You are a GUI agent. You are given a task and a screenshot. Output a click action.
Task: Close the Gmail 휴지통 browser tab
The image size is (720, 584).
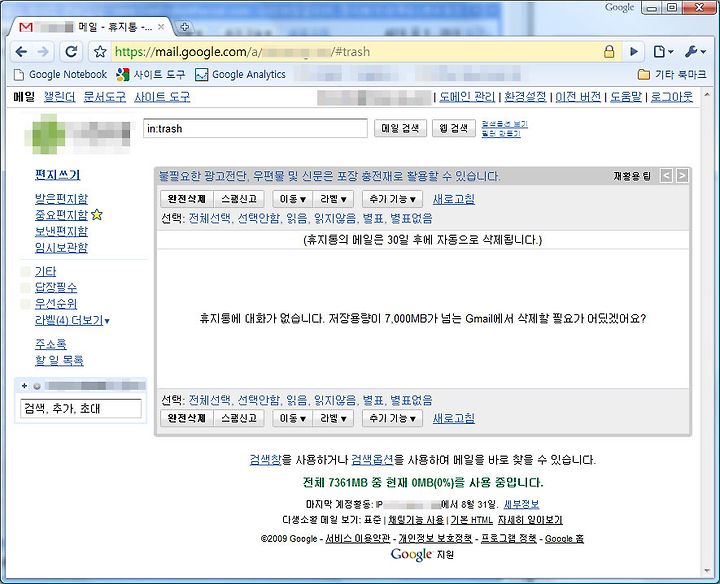(161, 27)
